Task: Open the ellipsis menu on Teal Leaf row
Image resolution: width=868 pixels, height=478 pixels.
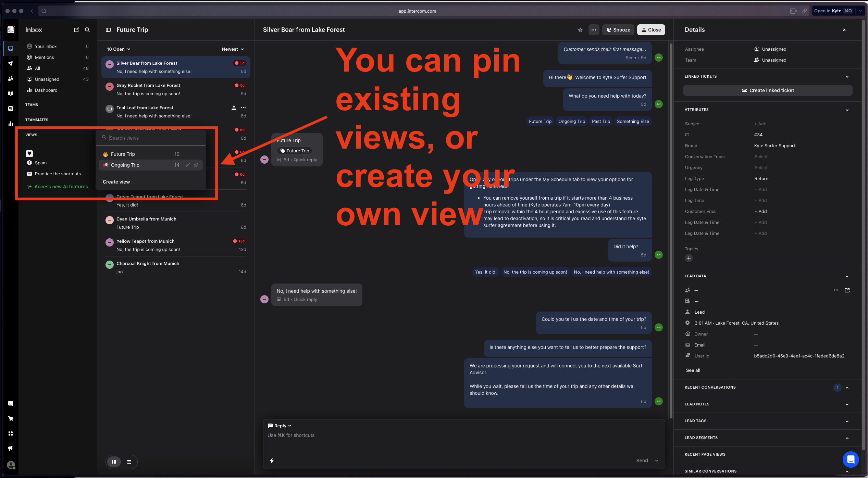Action: tap(244, 108)
